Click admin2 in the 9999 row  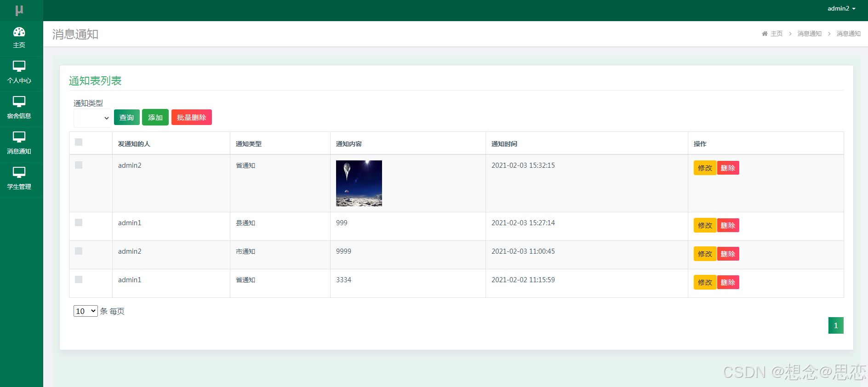[x=130, y=251]
